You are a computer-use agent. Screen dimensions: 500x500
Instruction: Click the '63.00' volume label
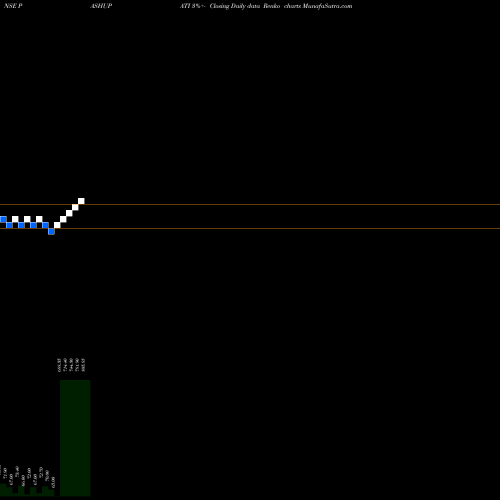(x=53, y=482)
